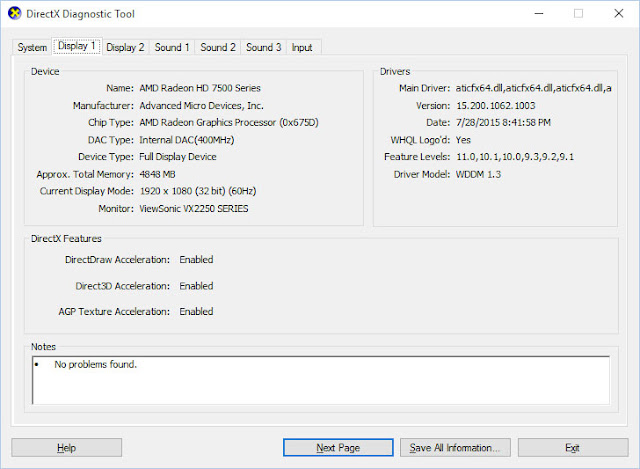Switch to the System tab
This screenshot has height=469, width=640.
coord(32,47)
